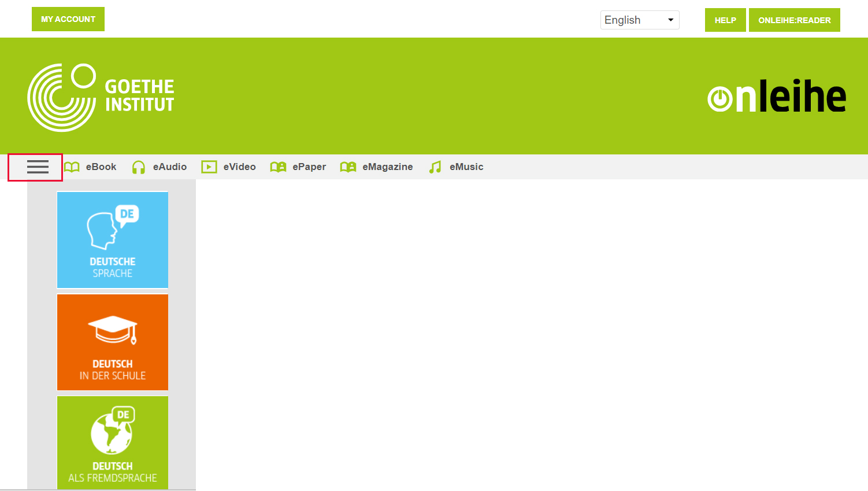
Task: Open the Onleihe:Reader button
Action: pos(794,20)
